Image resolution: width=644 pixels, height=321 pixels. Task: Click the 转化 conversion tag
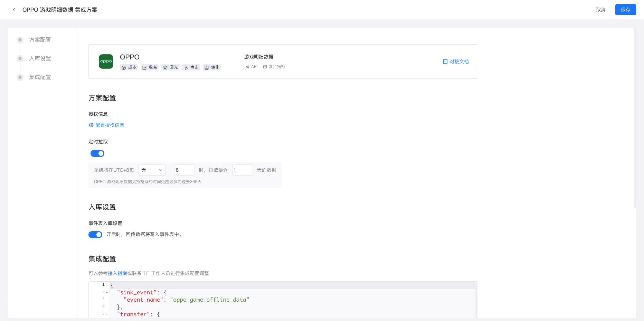pos(212,67)
